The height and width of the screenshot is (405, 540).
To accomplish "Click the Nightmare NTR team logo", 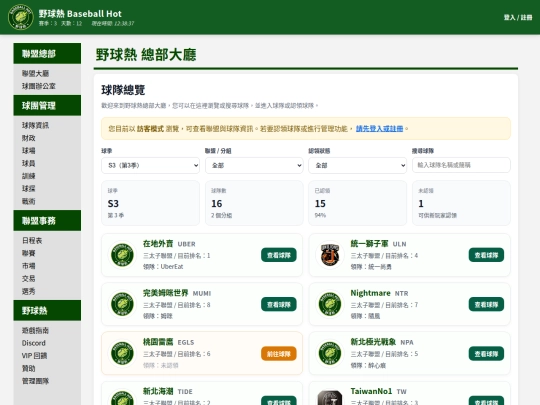I will (330, 304).
